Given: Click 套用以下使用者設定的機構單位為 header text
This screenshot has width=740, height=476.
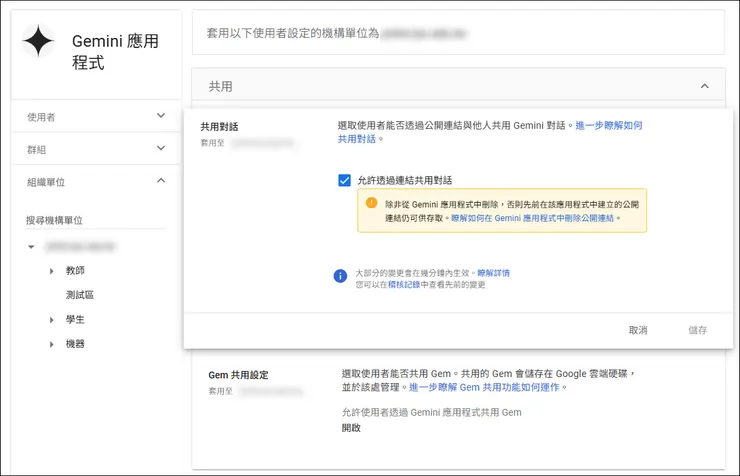Looking at the screenshot, I should pyautogui.click(x=293, y=33).
